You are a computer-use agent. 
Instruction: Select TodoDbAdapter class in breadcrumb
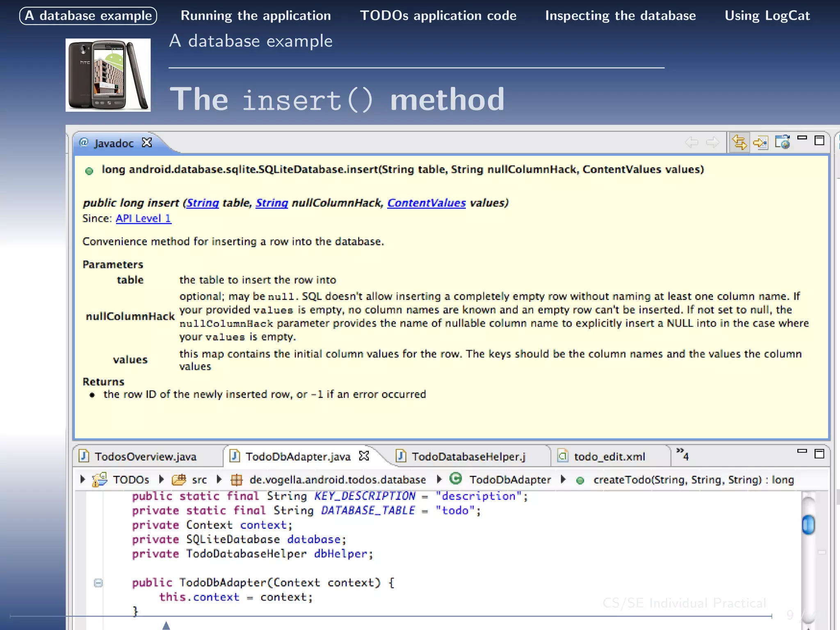510,480
